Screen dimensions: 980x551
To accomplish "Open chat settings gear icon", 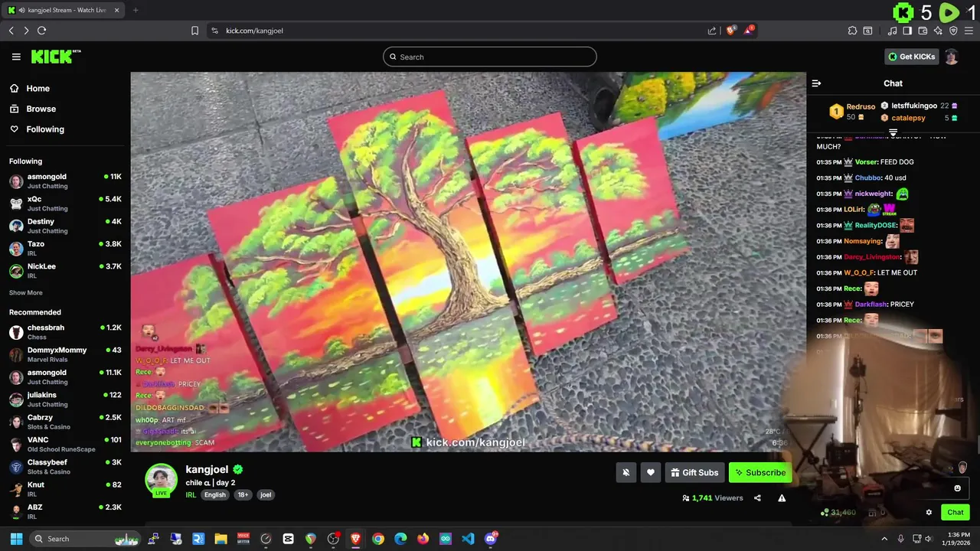I will [x=929, y=513].
